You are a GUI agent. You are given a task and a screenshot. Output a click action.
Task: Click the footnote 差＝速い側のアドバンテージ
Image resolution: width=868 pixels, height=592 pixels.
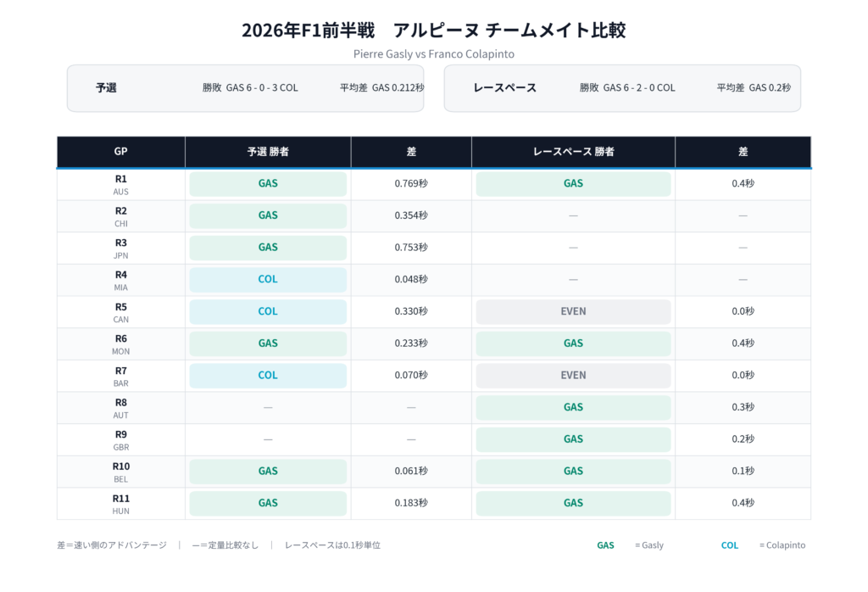point(112,545)
